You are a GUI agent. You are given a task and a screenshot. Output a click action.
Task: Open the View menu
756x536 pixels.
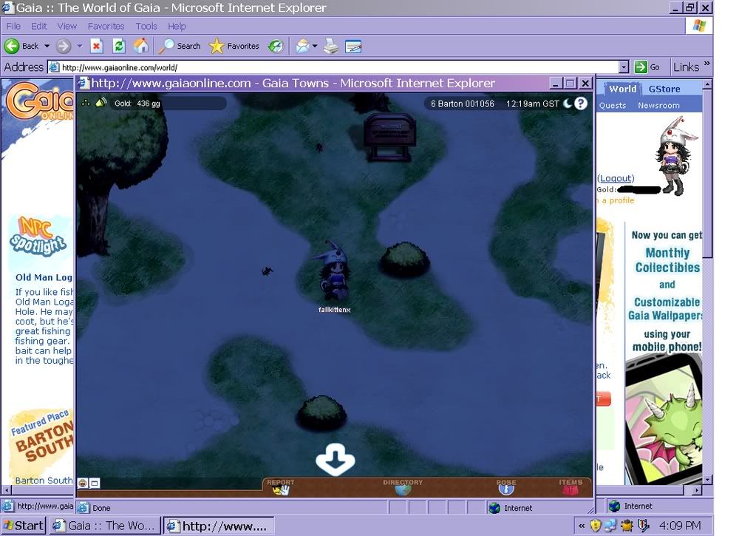click(x=67, y=26)
